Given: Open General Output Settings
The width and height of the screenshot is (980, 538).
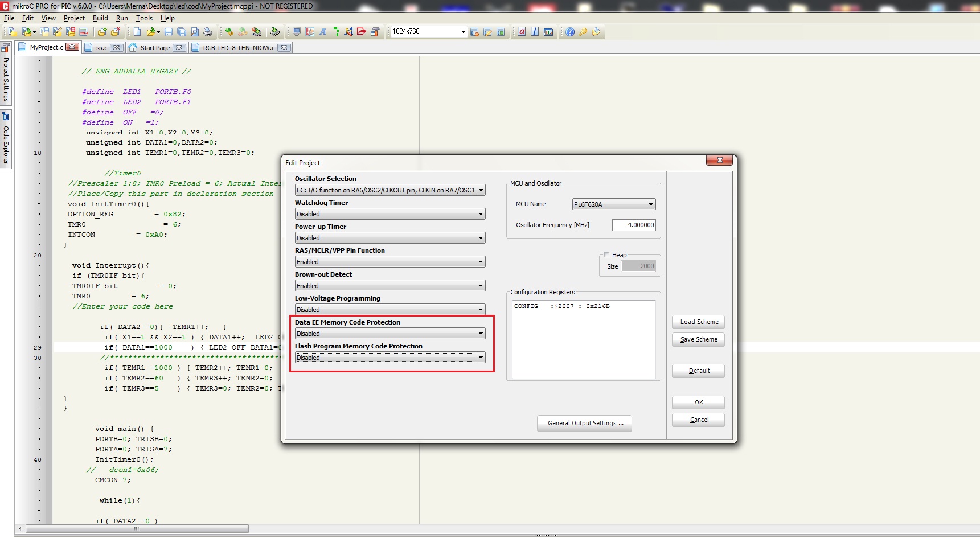Looking at the screenshot, I should pos(585,423).
